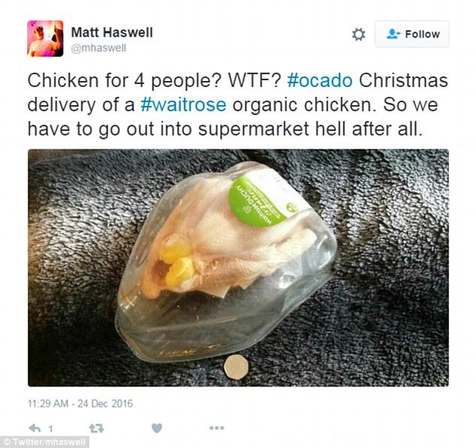The width and height of the screenshot is (476, 448).
Task: Click the person-plus icon in Follow button
Action: coord(393,34)
